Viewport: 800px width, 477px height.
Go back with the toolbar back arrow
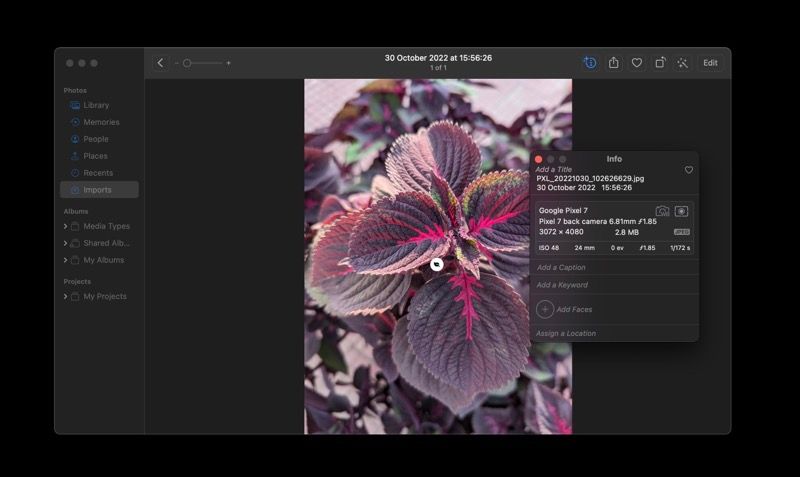pyautogui.click(x=161, y=63)
